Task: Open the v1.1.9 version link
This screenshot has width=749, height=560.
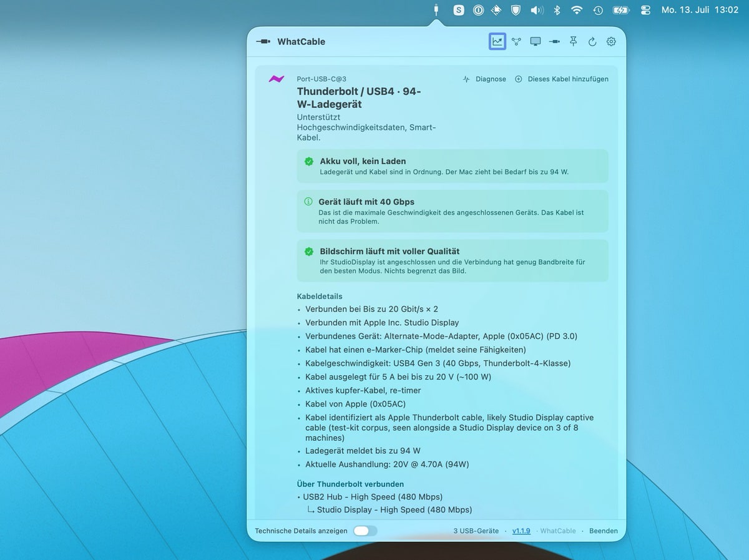Action: (x=521, y=531)
